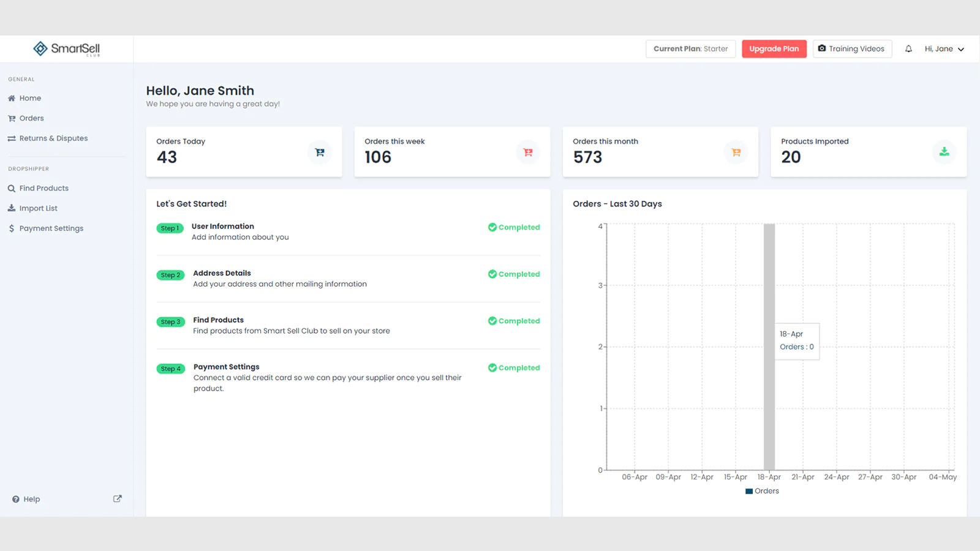Open the Current Plan: Starter selector

[x=690, y=49]
